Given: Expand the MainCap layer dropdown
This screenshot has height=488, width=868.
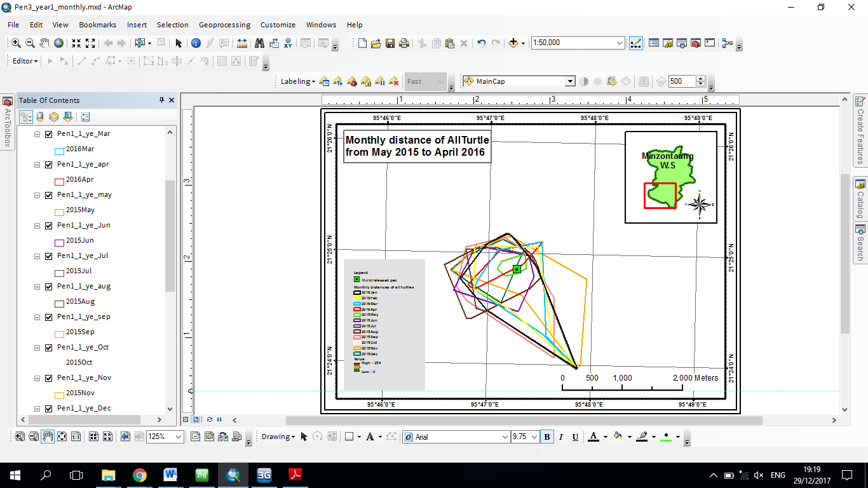Looking at the screenshot, I should click(570, 81).
